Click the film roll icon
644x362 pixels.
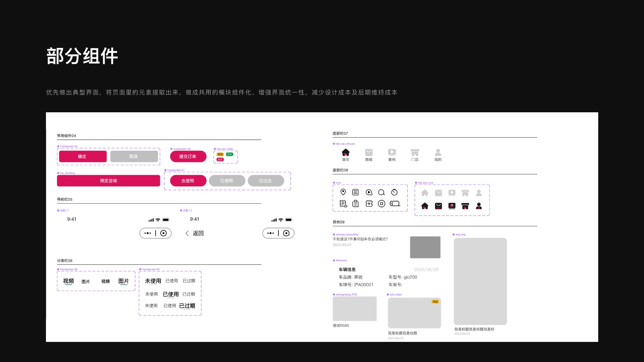[395, 203]
